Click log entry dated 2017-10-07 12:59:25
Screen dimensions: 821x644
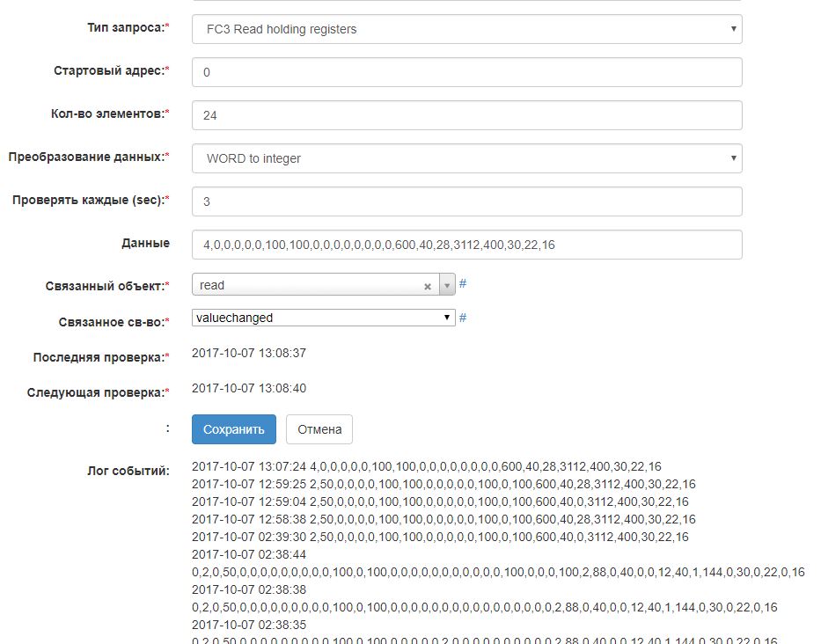[443, 484]
